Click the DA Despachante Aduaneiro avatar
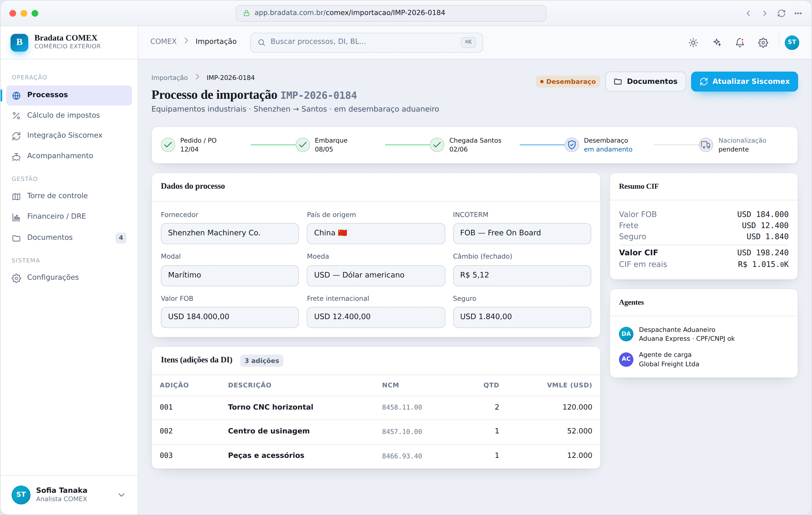The height and width of the screenshot is (515, 812). 626,334
